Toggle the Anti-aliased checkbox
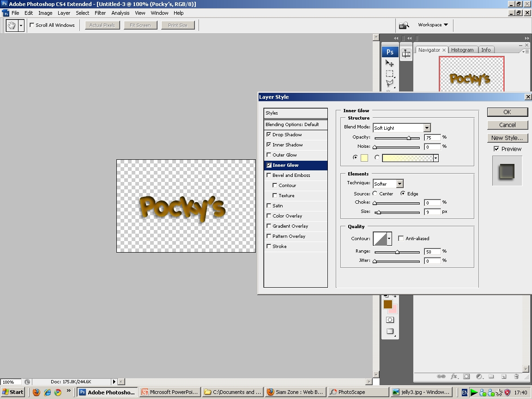 (401, 238)
